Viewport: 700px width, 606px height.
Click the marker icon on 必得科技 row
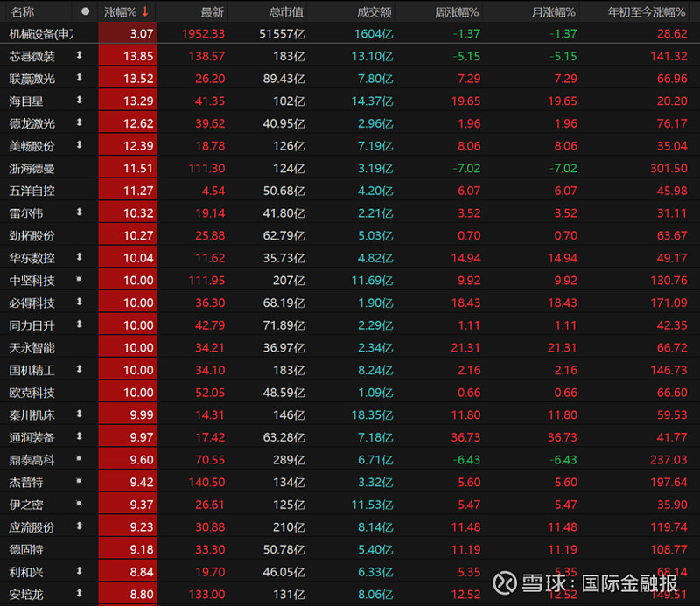(x=79, y=302)
